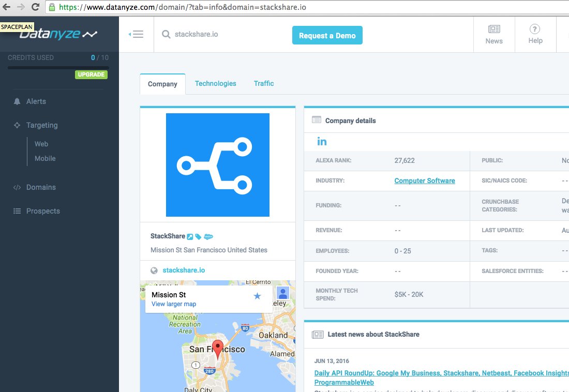Click the Domains code-bracket icon
Screen dimensions: 569x392
(17, 187)
